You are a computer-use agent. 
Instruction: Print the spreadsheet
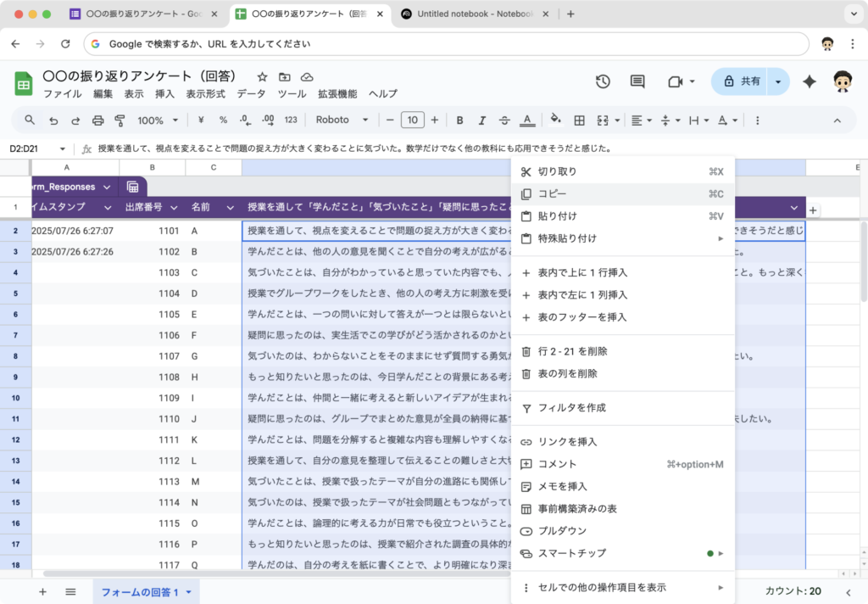[x=98, y=120]
